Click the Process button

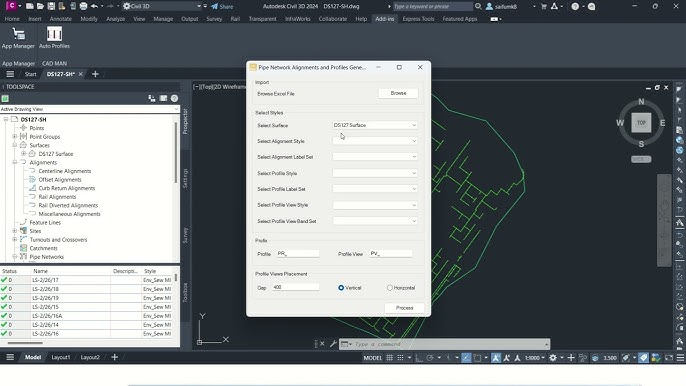[404, 308]
